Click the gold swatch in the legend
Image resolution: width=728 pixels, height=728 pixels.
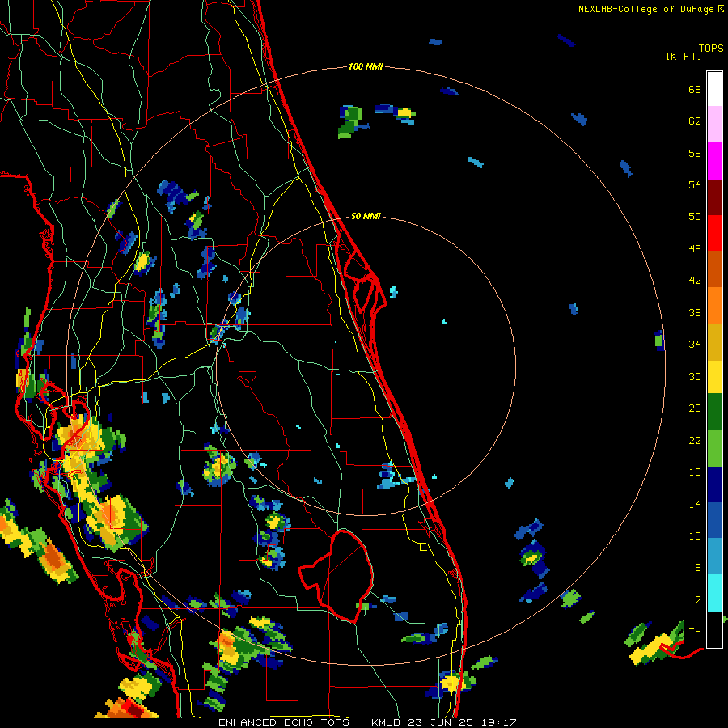(x=714, y=341)
